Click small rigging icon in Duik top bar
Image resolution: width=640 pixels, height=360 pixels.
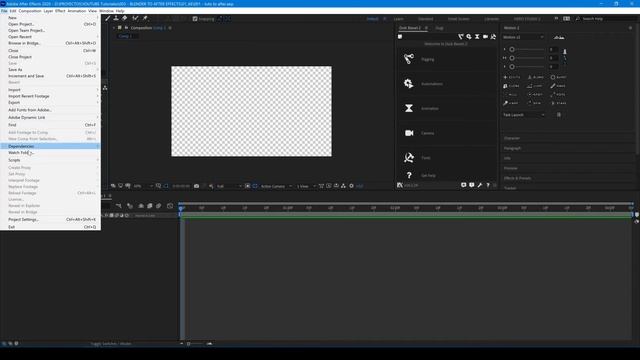click(x=461, y=37)
